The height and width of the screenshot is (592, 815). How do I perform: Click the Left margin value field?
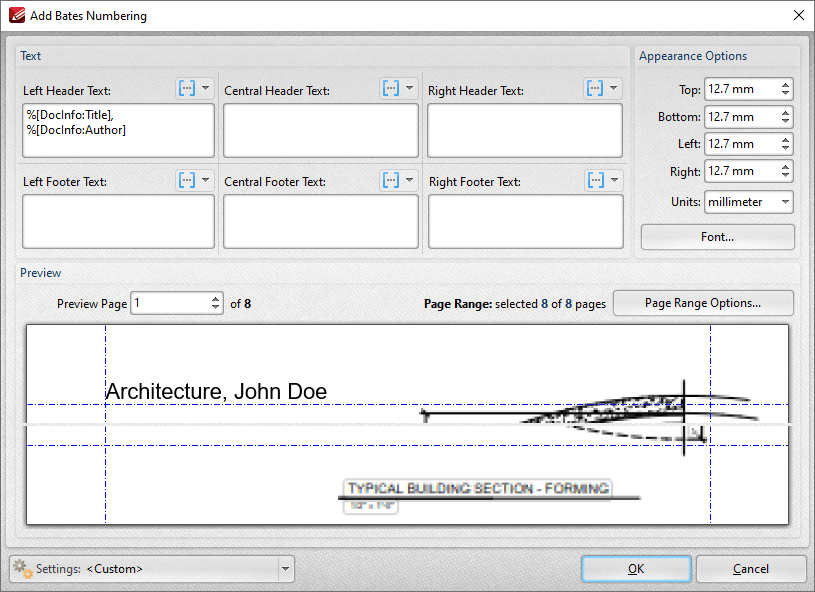tap(742, 144)
